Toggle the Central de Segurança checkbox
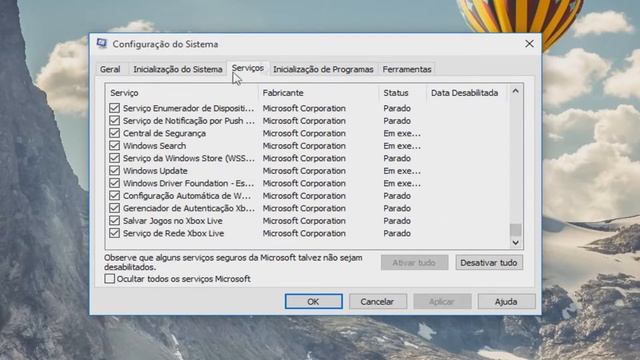 click(114, 133)
